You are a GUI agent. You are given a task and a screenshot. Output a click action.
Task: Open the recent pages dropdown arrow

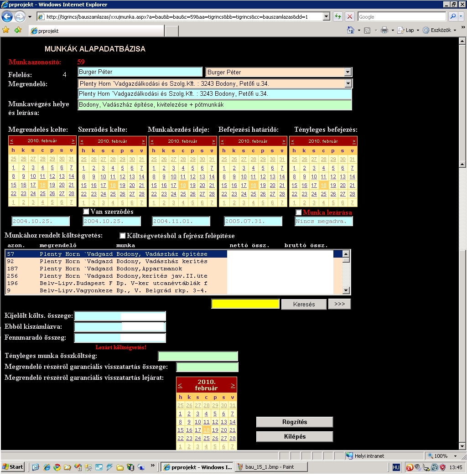(x=30, y=17)
